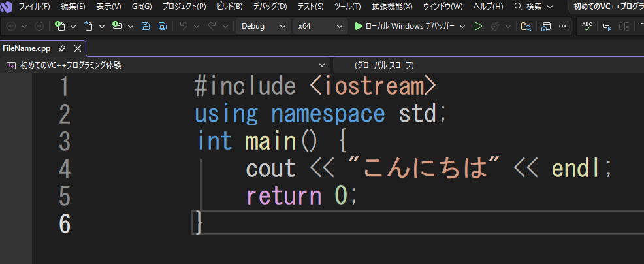Click the Visual Studio logo icon

click(x=7, y=7)
